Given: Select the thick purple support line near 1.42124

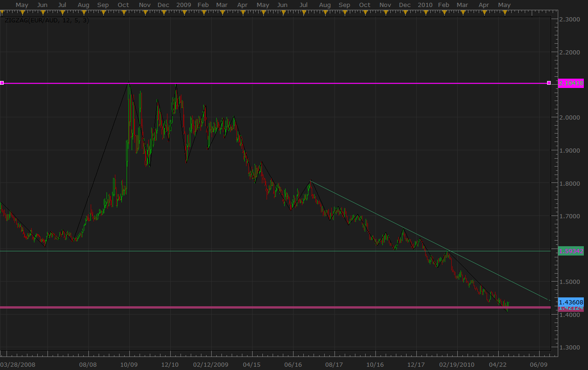Looking at the screenshot, I should click(x=279, y=307).
